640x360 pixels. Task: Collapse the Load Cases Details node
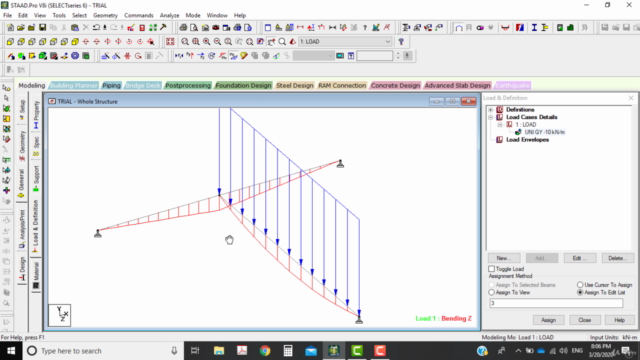pos(491,117)
